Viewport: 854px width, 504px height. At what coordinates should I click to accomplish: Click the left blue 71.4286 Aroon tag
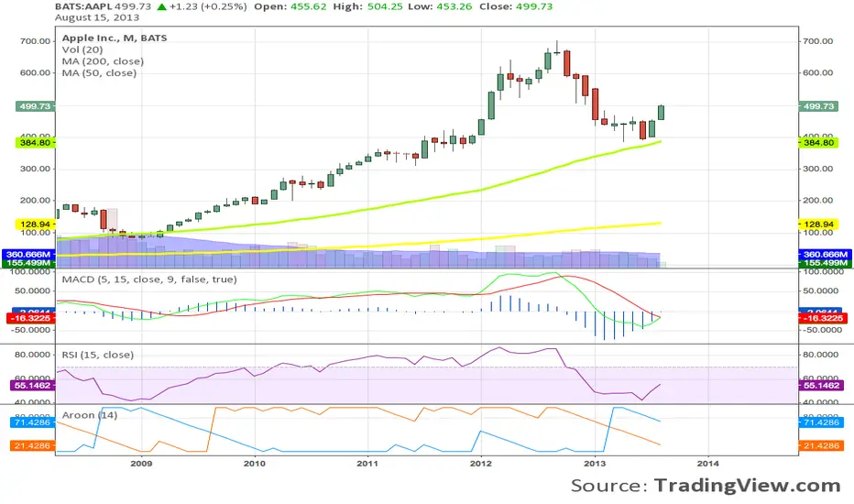coord(33,422)
